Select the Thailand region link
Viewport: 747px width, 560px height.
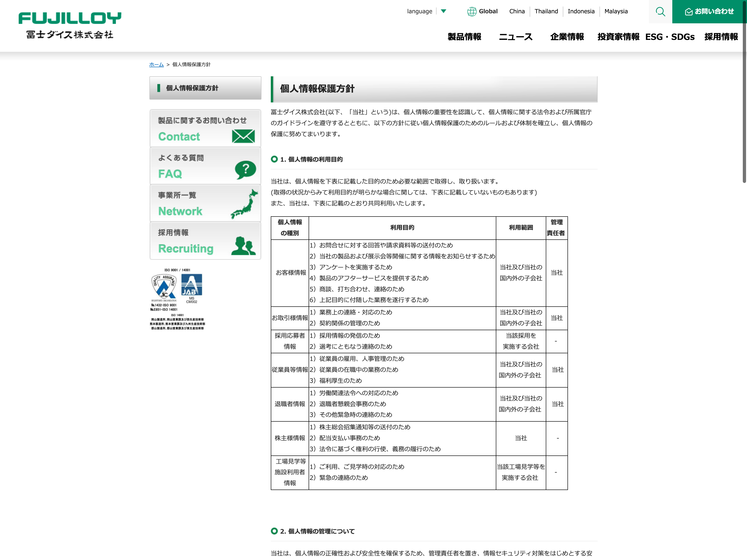546,11
